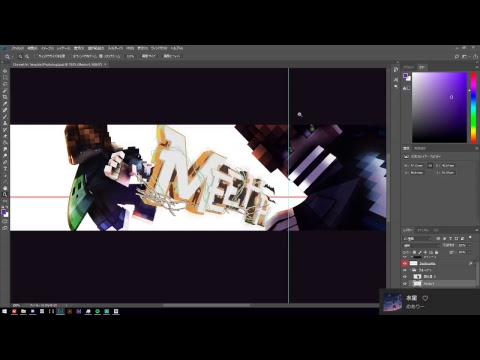Open the layer fill slider arrow
This screenshot has height=360, width=480.
(x=469, y=252)
